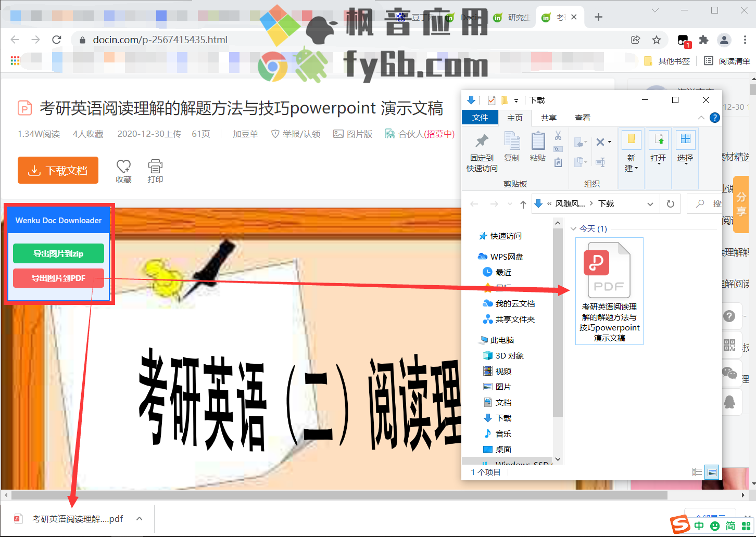Open a new Chrome tab
This screenshot has width=756, height=537.
pos(598,17)
